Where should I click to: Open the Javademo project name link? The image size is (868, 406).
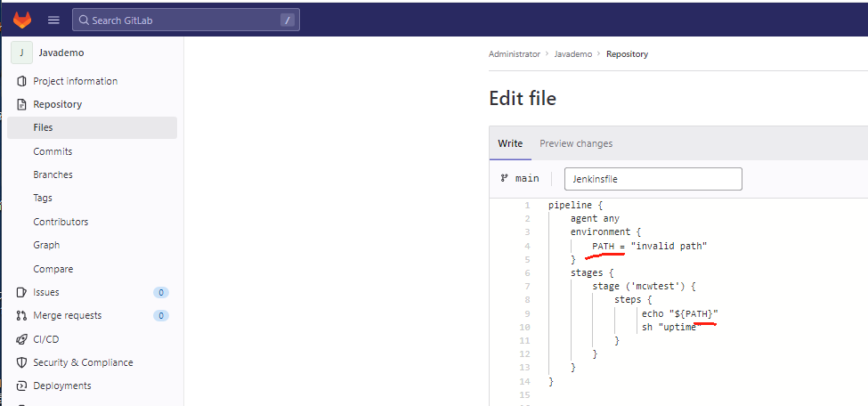(61, 53)
